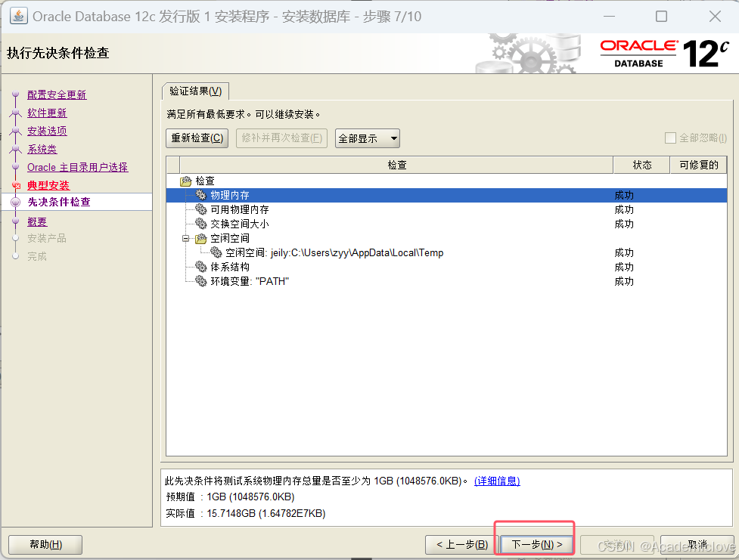Click the 下一步 button
This screenshot has height=560, width=739.
[535, 543]
